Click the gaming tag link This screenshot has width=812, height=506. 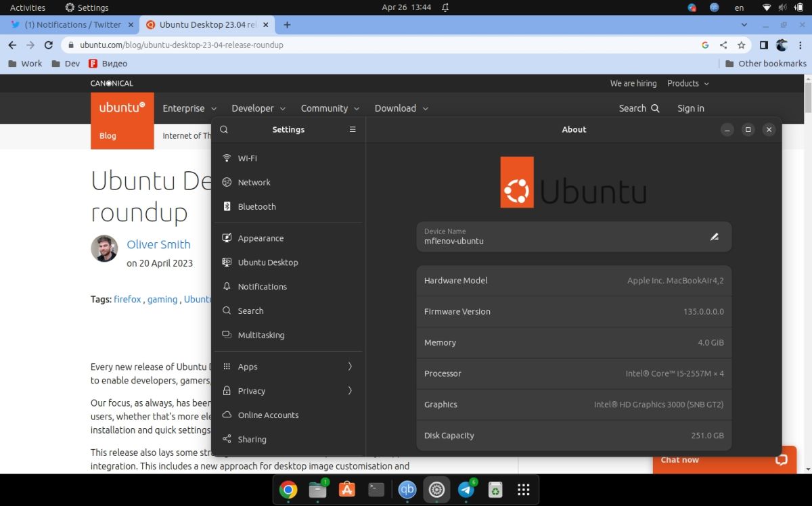[162, 299]
